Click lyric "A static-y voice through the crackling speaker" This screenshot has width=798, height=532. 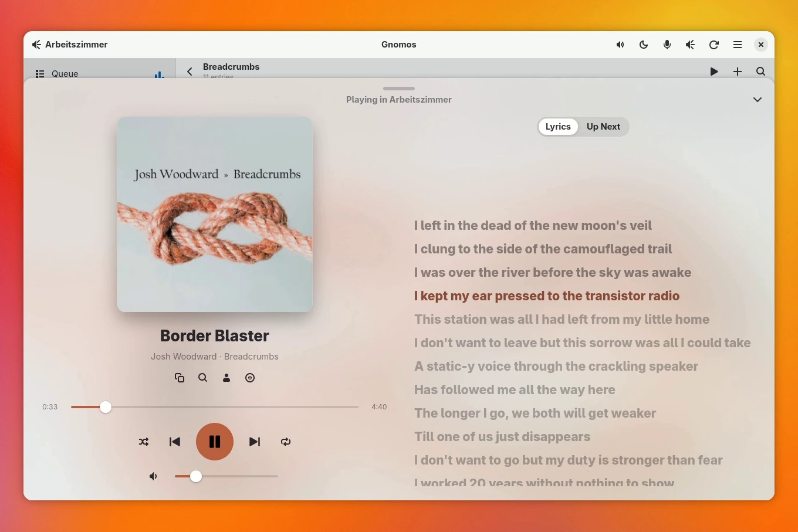coord(556,366)
